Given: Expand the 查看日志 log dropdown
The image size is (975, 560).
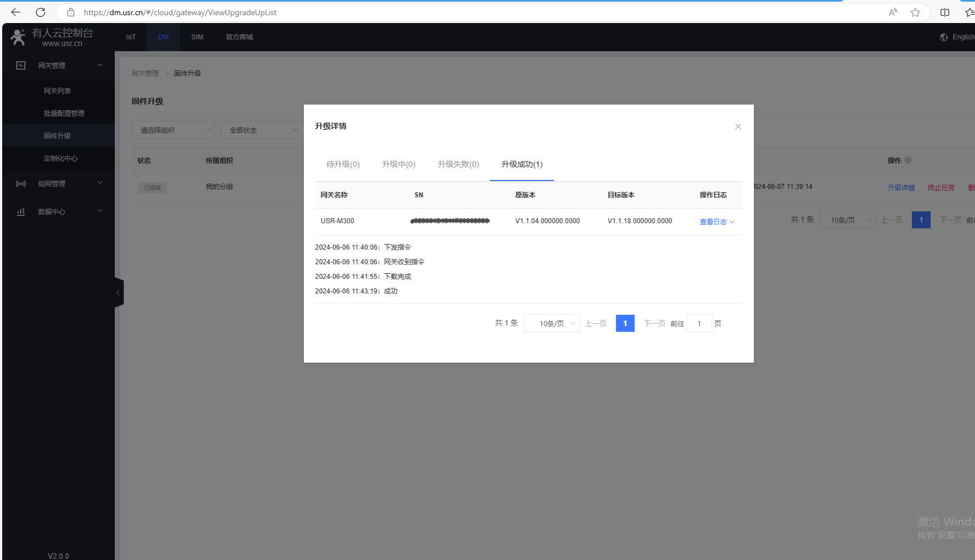Looking at the screenshot, I should [717, 222].
